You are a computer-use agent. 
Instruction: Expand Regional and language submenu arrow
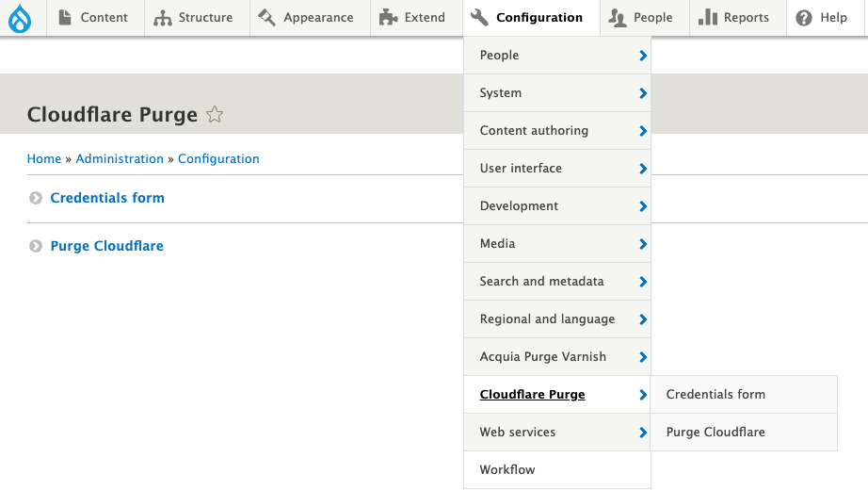click(643, 319)
